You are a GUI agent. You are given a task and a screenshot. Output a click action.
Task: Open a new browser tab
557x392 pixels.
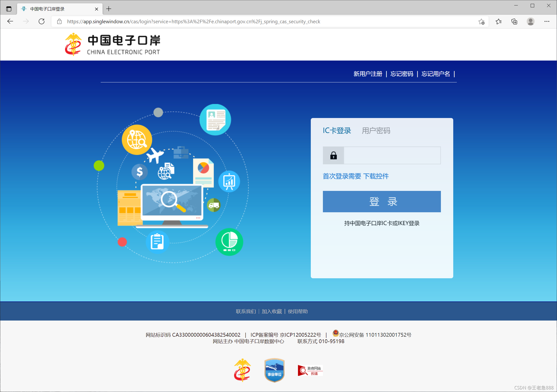(x=109, y=9)
